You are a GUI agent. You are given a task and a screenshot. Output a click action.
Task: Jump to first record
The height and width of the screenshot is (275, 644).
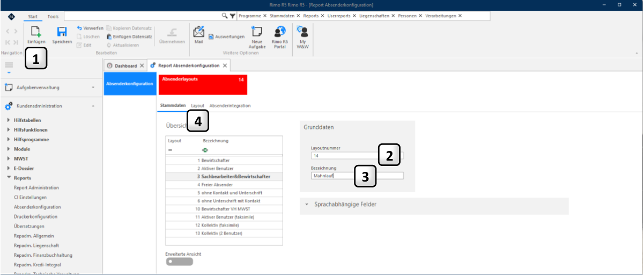(x=8, y=42)
